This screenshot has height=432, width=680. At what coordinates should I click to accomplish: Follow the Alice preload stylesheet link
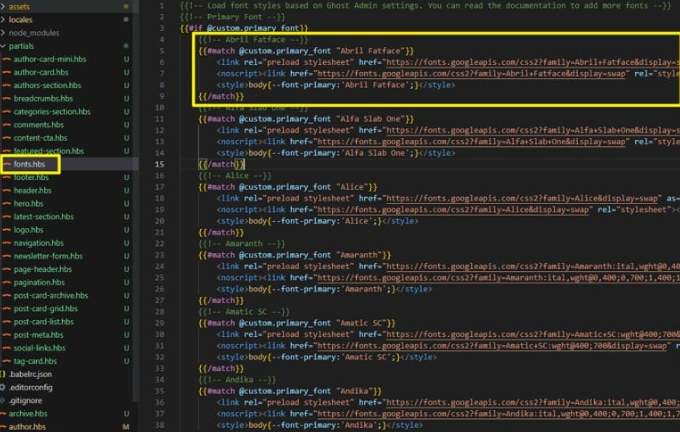coord(522,198)
